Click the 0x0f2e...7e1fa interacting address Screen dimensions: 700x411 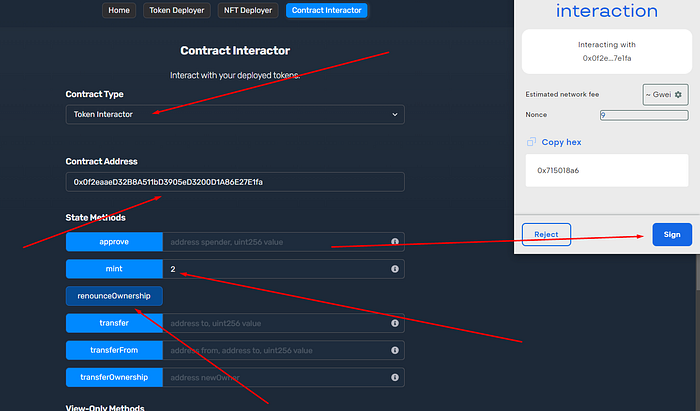607,58
